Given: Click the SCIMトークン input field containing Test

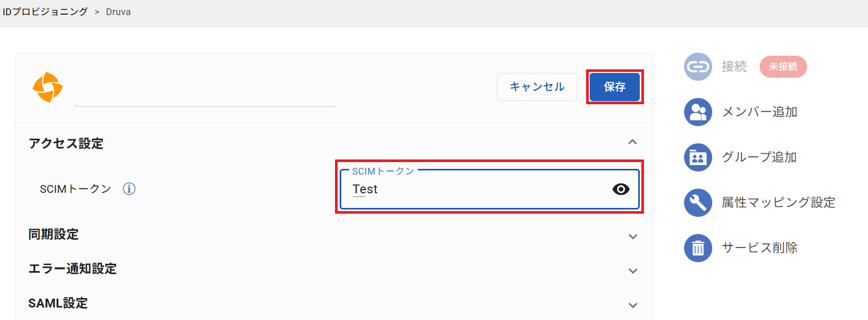Looking at the screenshot, I should pos(489,189).
